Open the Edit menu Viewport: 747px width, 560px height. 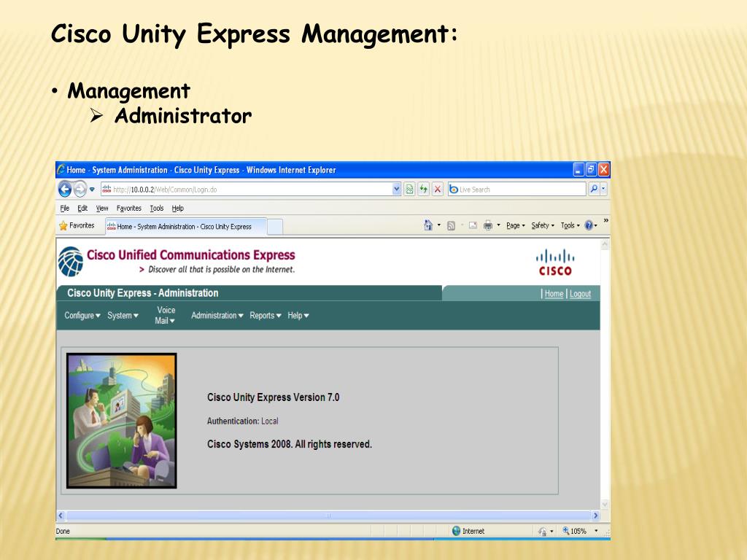click(x=82, y=208)
